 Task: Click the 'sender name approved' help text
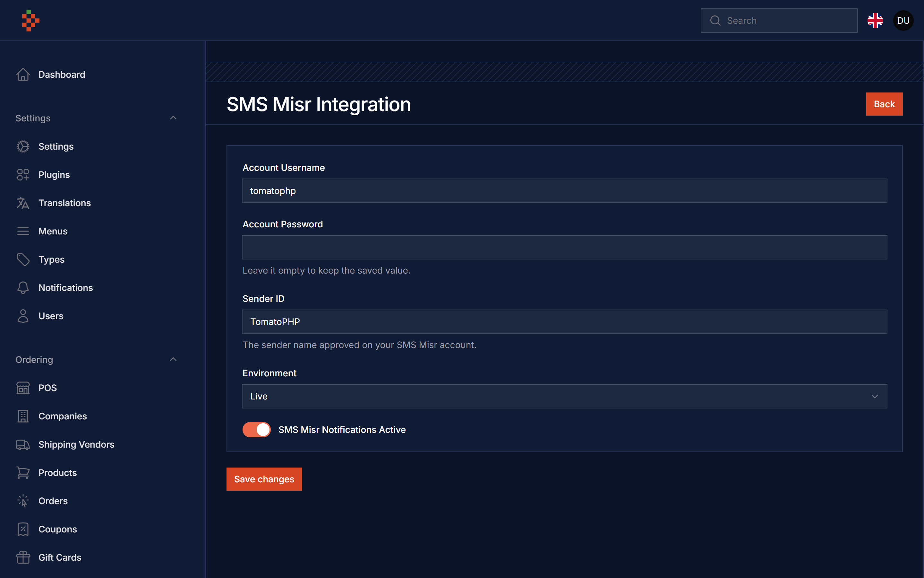pos(359,345)
